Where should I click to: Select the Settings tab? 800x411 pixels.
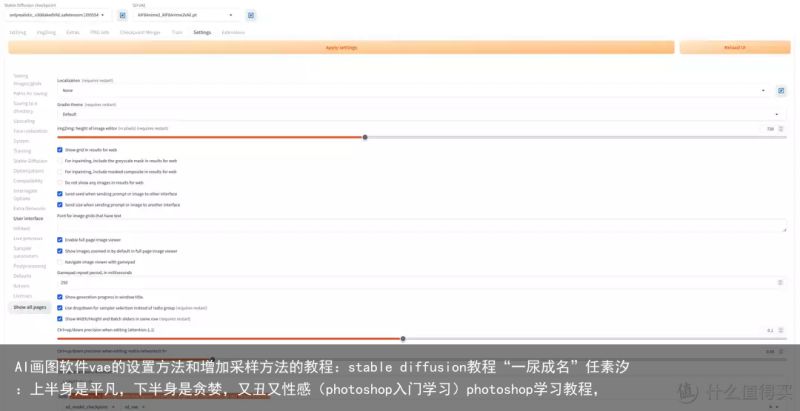click(202, 32)
